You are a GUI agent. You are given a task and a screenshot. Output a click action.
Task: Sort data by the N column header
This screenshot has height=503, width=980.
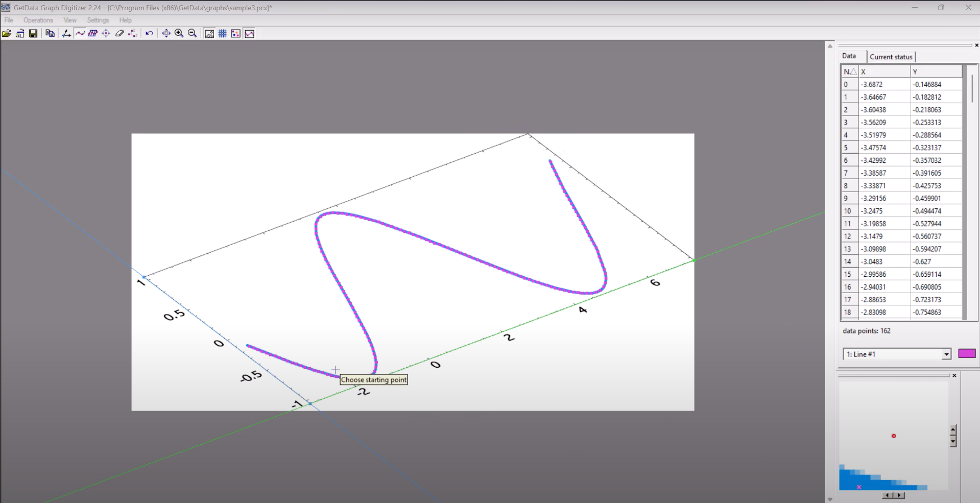click(849, 71)
